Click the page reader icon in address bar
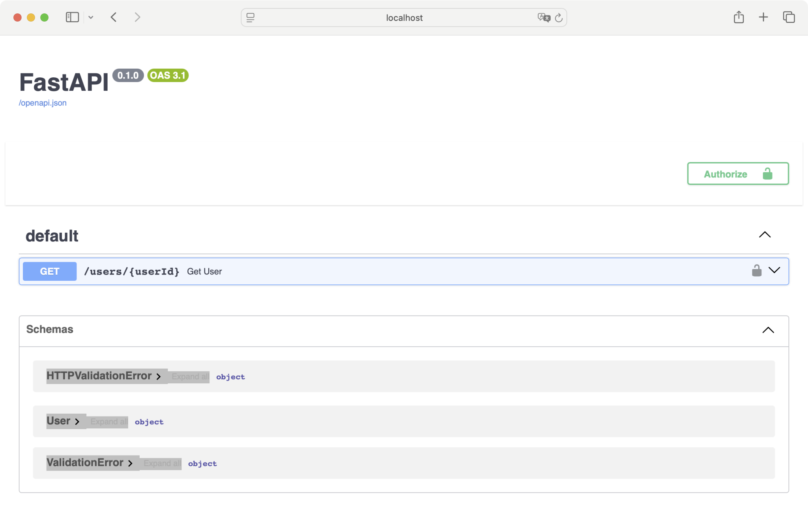808x532 pixels. (251, 18)
